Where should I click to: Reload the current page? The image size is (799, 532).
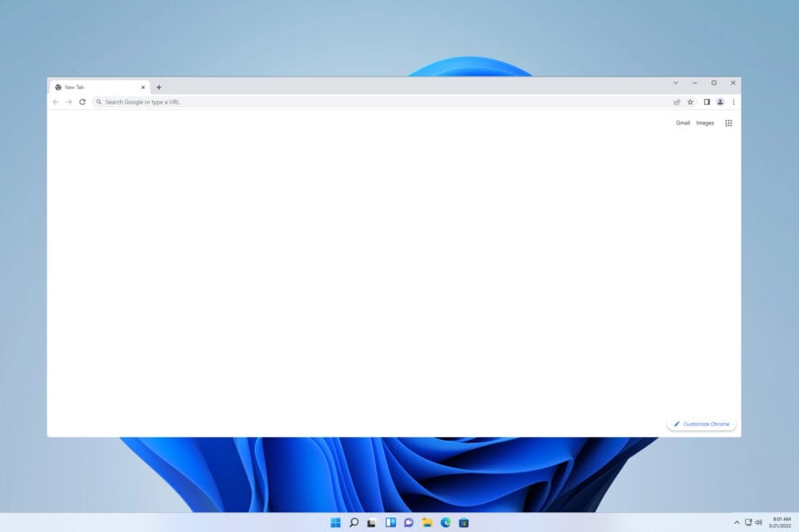(83, 102)
